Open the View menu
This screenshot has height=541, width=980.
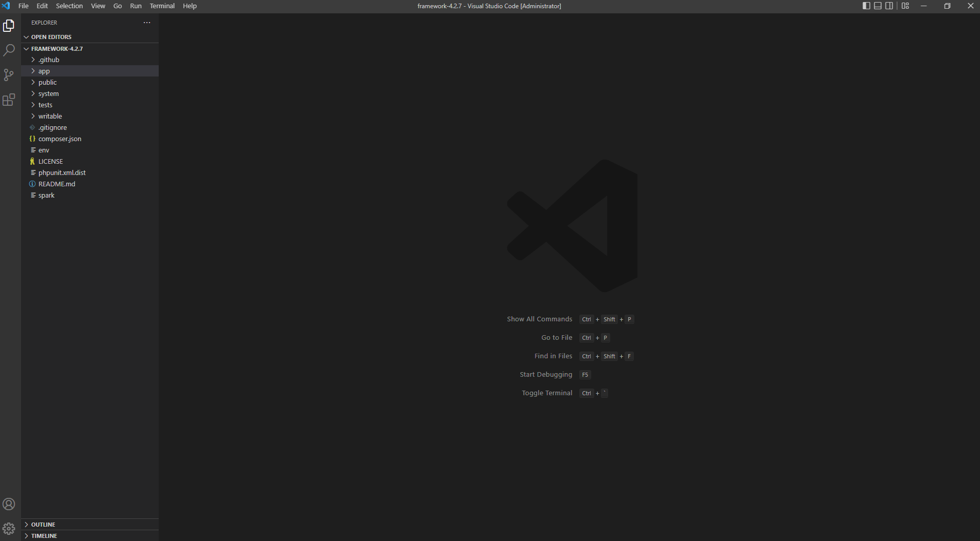(98, 6)
